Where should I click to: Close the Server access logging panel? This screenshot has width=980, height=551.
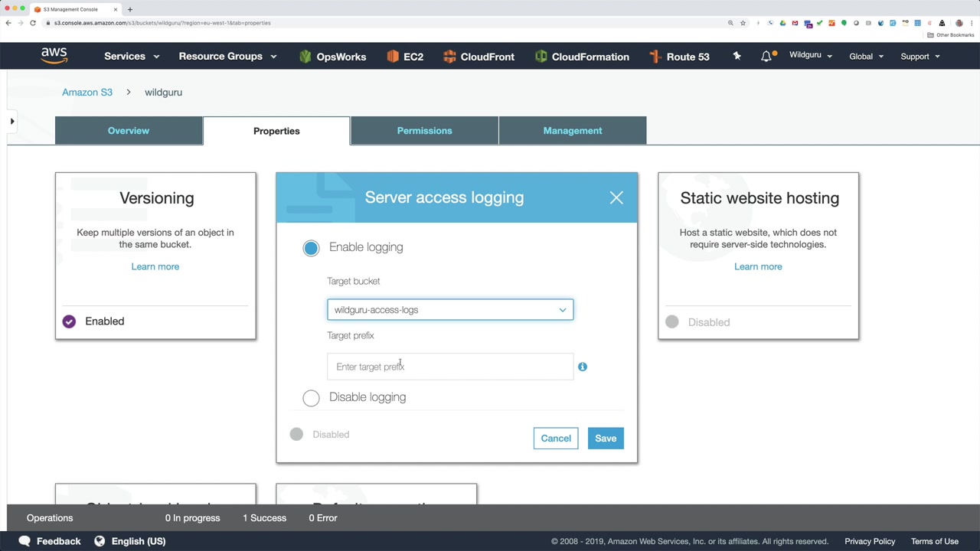(x=616, y=197)
